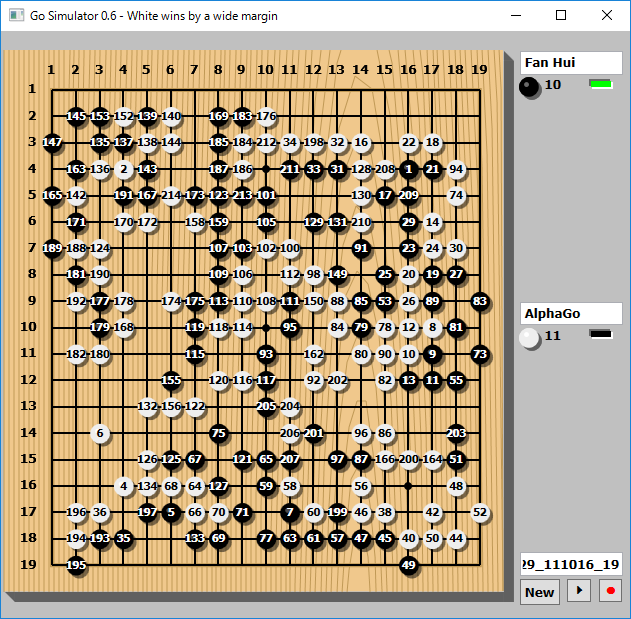Viewport: 631px width, 619px height.
Task: Click the black indicator beside AlphaGo
Action: coord(600,334)
